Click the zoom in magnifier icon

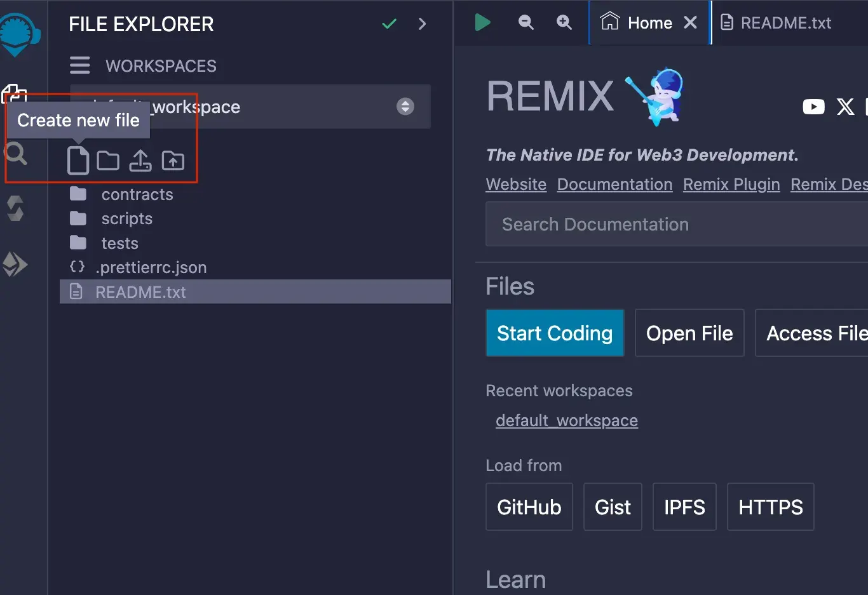tap(564, 22)
